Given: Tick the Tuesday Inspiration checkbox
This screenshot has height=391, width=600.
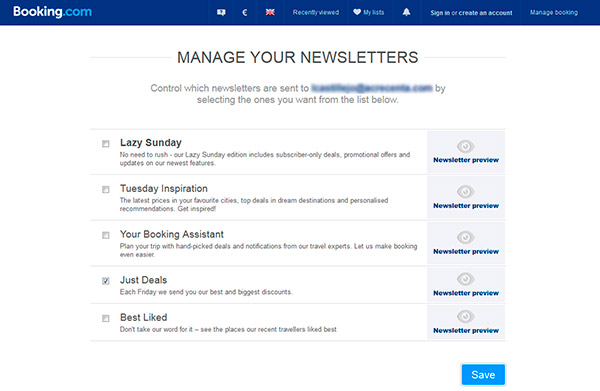Looking at the screenshot, I should [106, 189].
